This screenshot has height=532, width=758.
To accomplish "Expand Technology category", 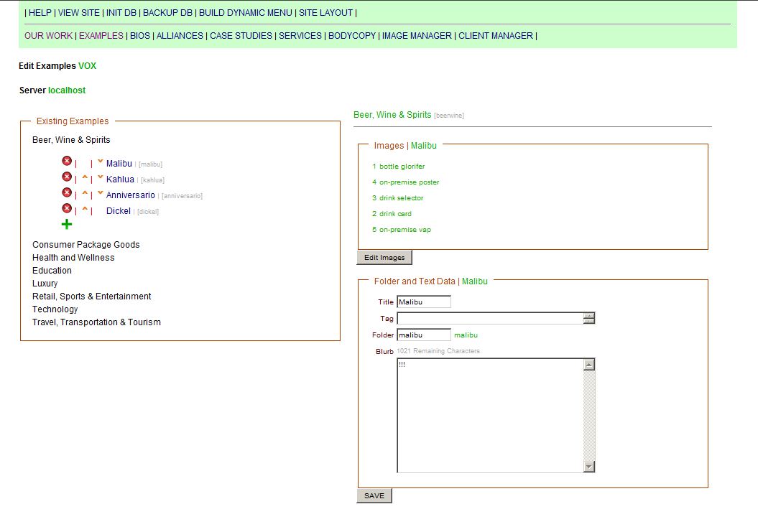I will [x=55, y=309].
